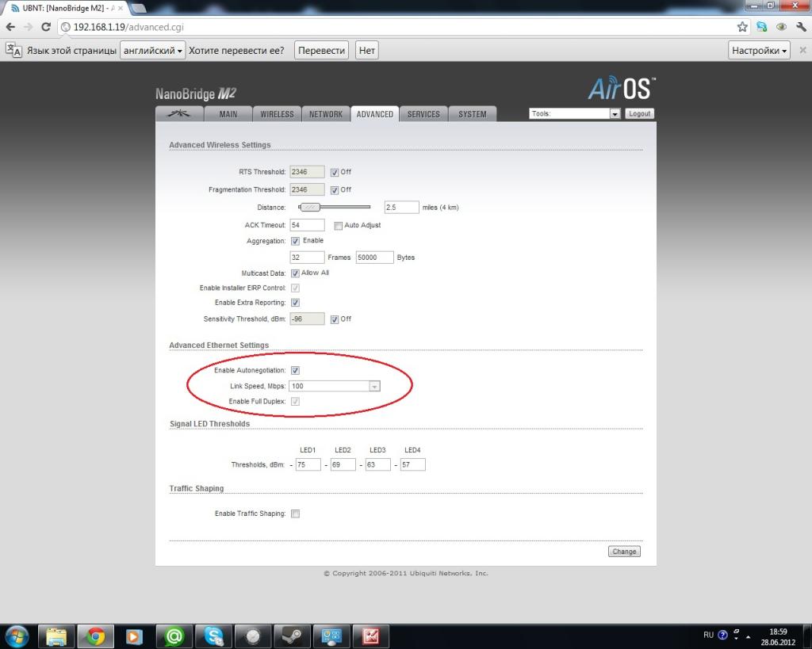812x649 pixels.
Task: Toggle Enable Extra Reporting checkbox
Action: [x=295, y=303]
